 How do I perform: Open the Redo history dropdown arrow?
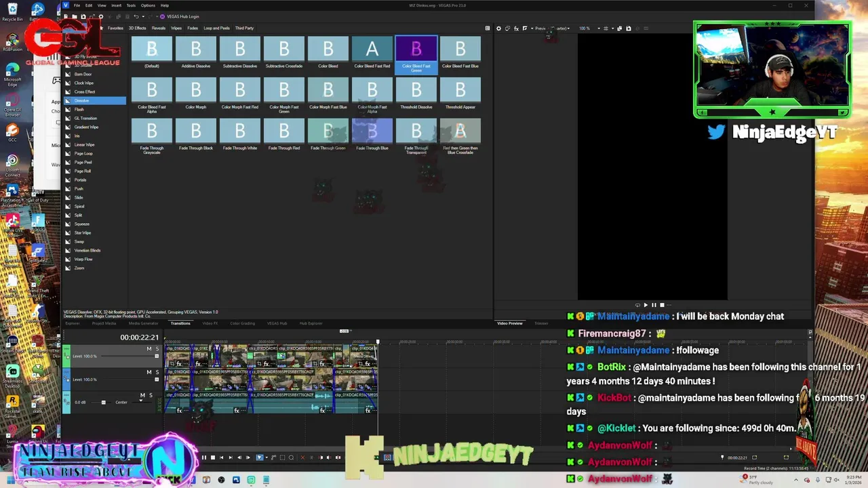pos(157,16)
